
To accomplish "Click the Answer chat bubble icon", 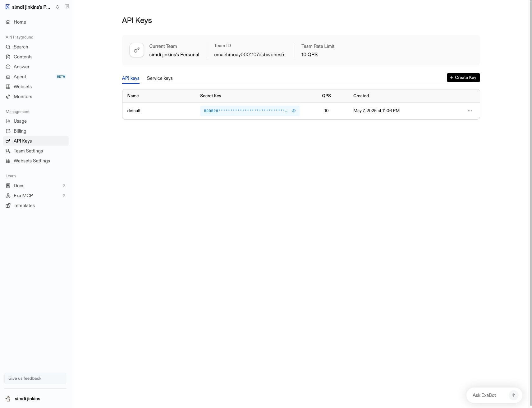I will [x=8, y=67].
